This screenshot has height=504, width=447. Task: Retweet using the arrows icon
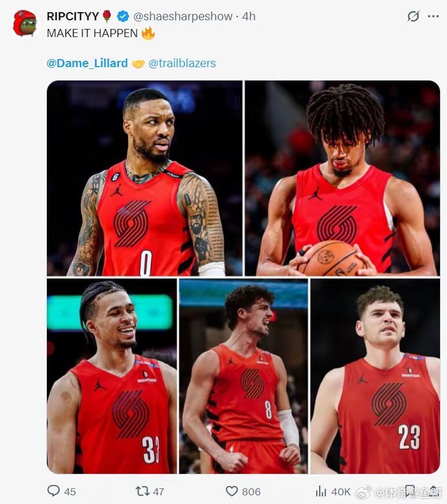coord(142,491)
